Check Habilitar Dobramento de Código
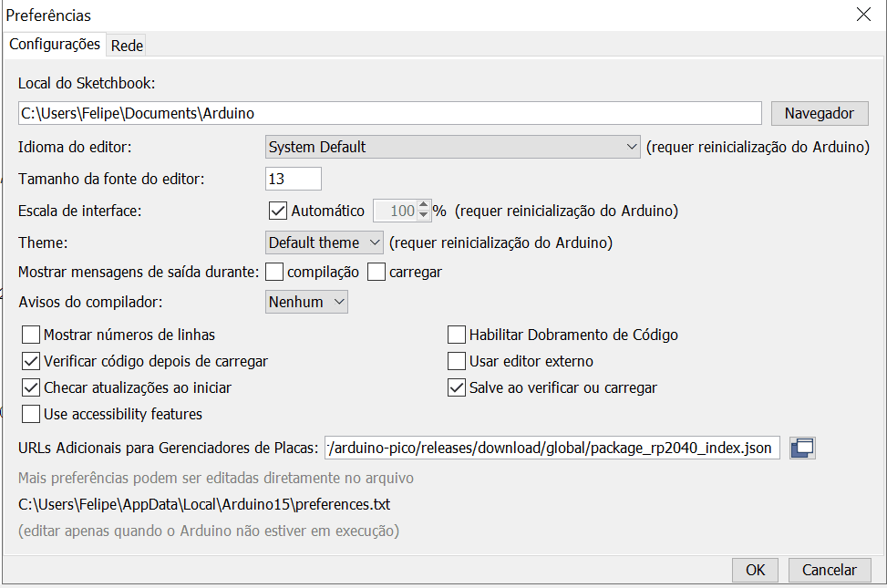Screen dimensions: 887x588 457,335
